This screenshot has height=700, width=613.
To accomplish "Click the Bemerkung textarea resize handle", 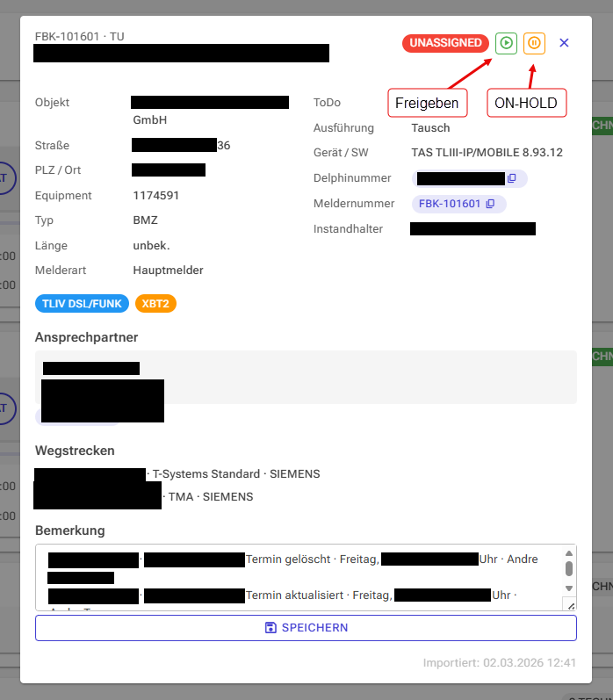I will (571, 605).
